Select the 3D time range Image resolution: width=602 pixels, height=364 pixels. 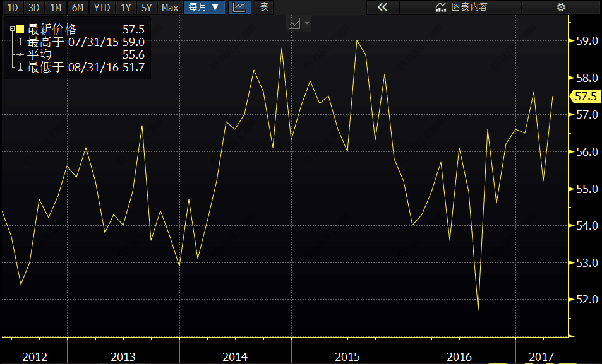pyautogui.click(x=33, y=8)
